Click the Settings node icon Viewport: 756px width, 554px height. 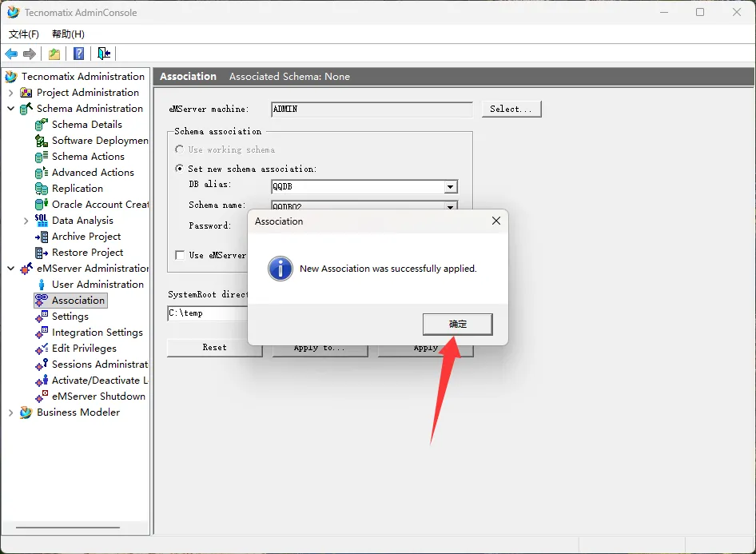42,317
